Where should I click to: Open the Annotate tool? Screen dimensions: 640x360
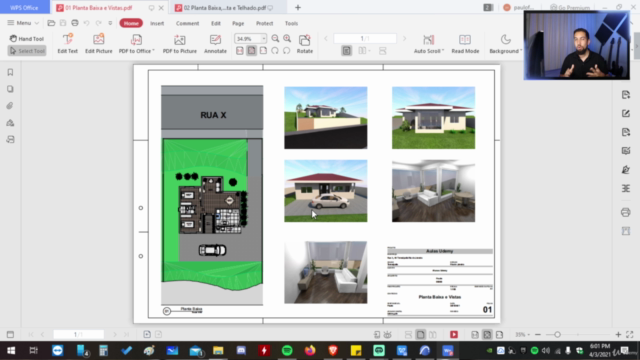(x=215, y=44)
